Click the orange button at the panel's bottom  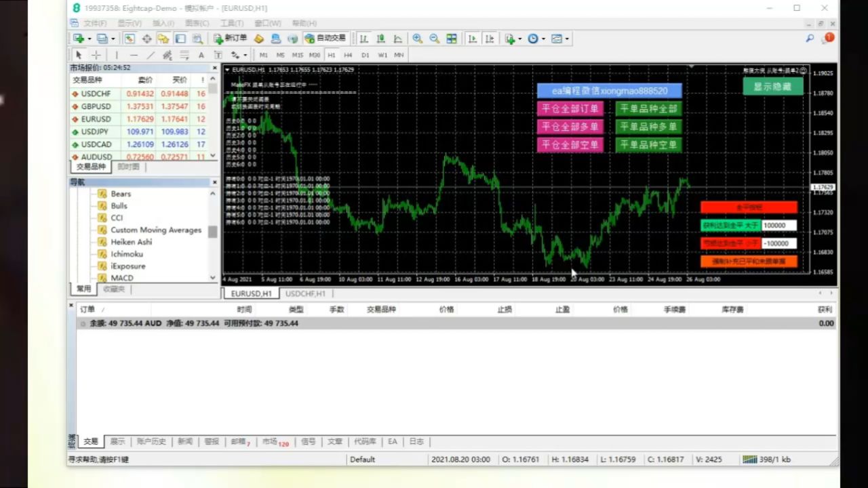coord(749,261)
